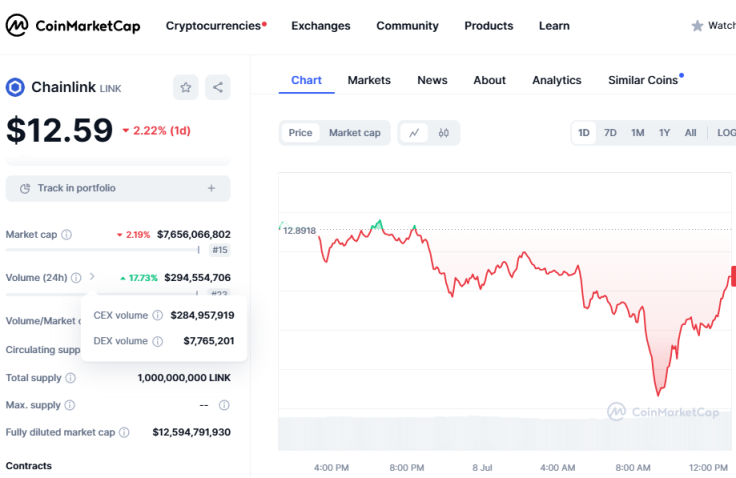Open the DEX volume info icon
736x478 pixels.
(x=158, y=341)
